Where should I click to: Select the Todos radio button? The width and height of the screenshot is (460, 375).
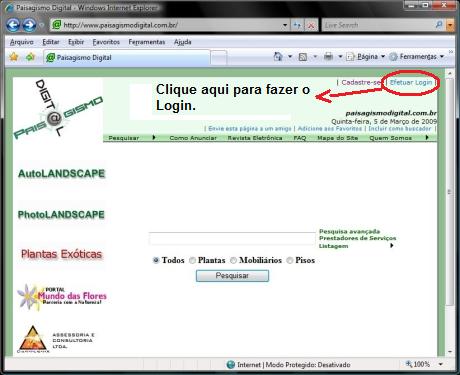[x=156, y=260]
